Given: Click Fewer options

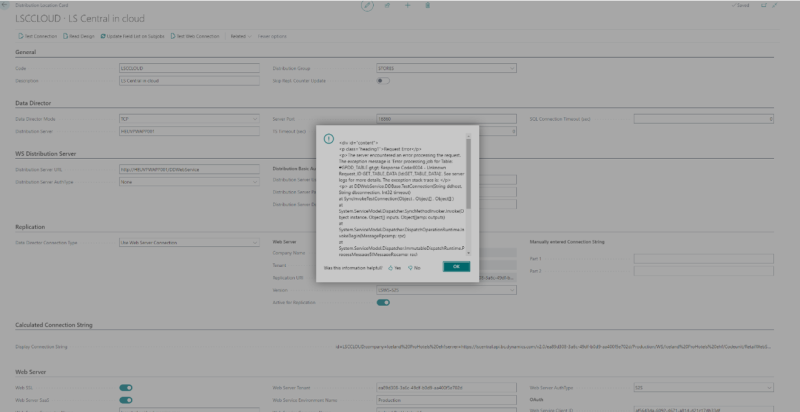Looking at the screenshot, I should [272, 36].
